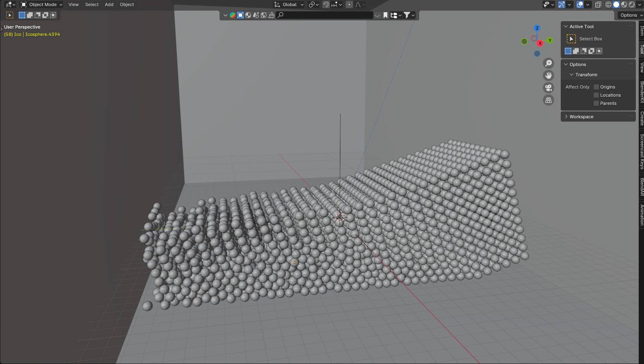The height and width of the screenshot is (364, 644).
Task: Choose 'Extend selection' mode in header
Action: point(30,15)
